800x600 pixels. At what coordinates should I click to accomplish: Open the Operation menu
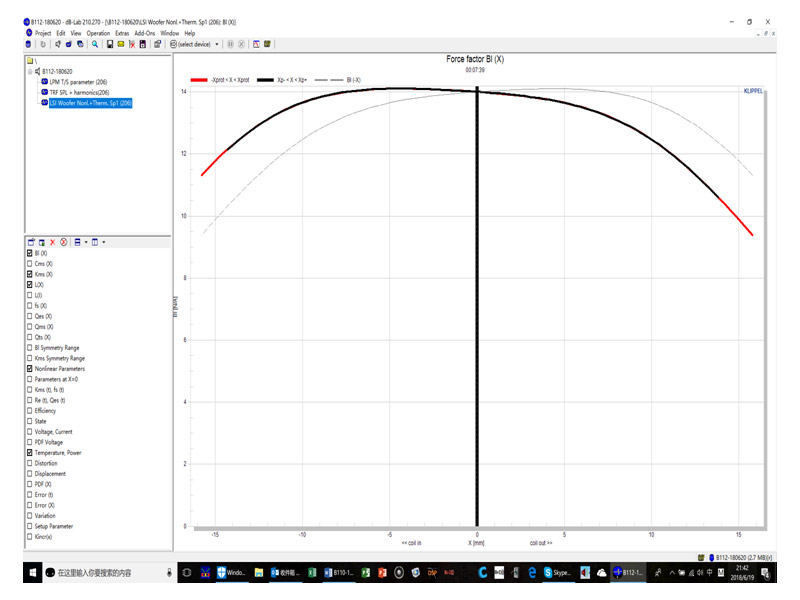(98, 33)
